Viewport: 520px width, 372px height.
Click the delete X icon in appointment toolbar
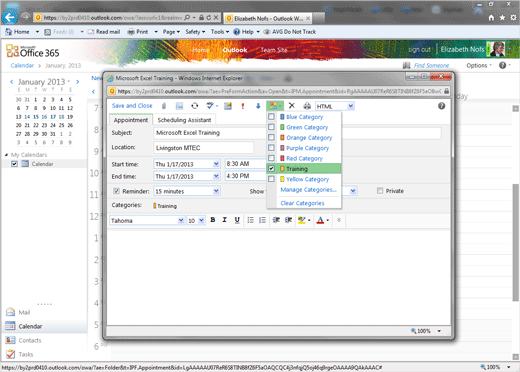click(x=292, y=106)
